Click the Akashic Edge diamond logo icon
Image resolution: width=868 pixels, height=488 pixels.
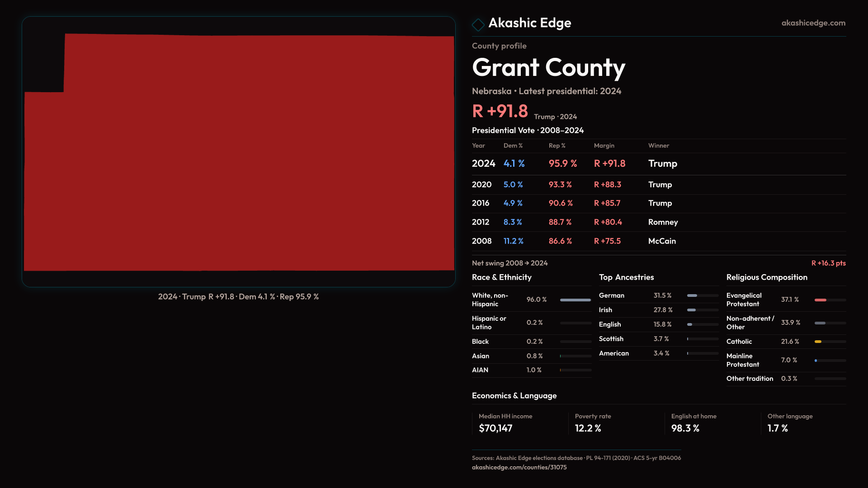point(478,24)
